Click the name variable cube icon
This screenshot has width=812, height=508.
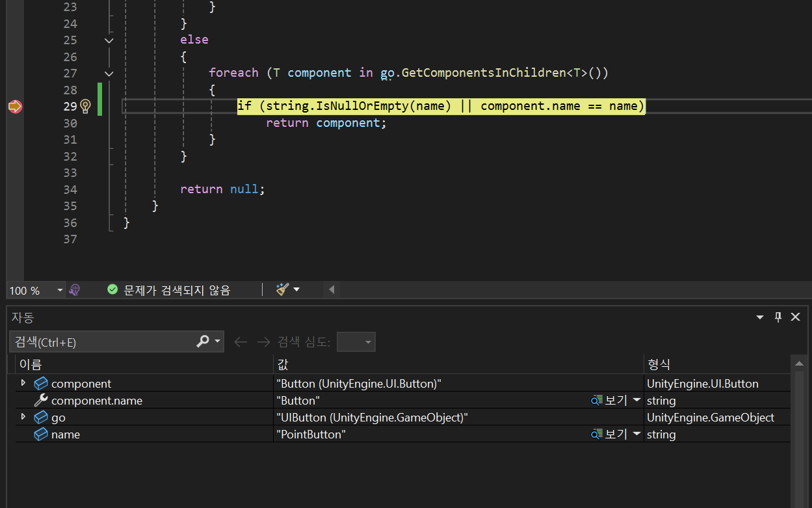pos(41,434)
